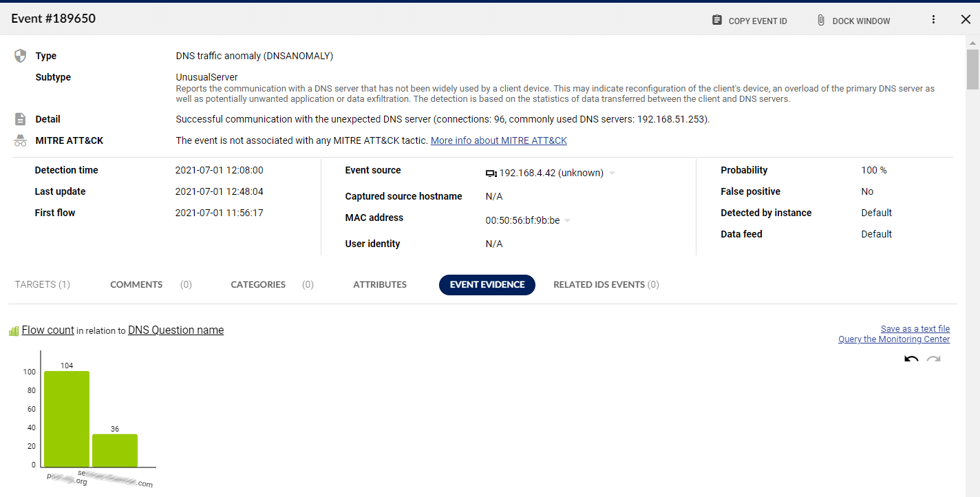The height and width of the screenshot is (497, 980).
Task: Click the shield icon next to Type
Action: (21, 56)
